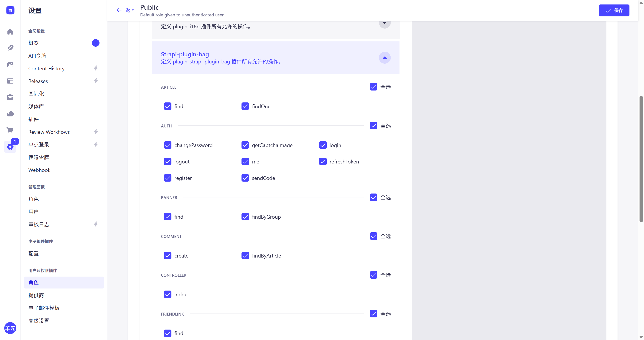
Task: Collapse the Strapi-plugin-bag section
Action: point(384,58)
